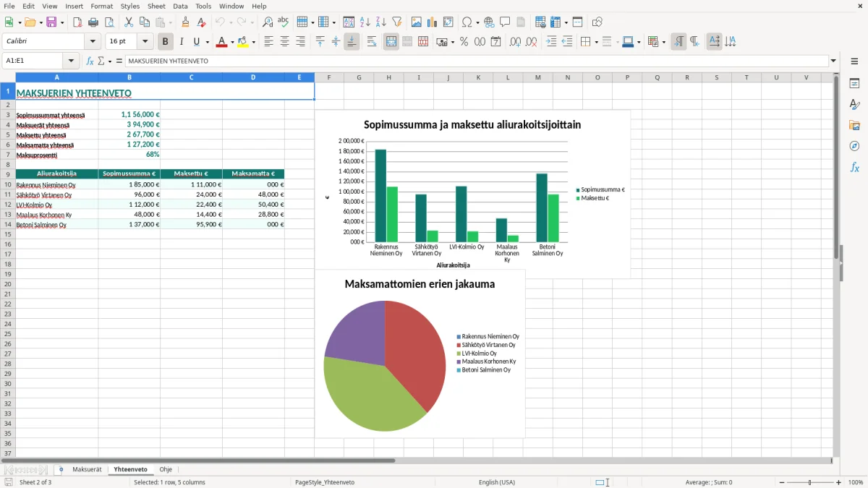Click the Insert Comment icon
The height and width of the screenshot is (488, 868).
505,22
